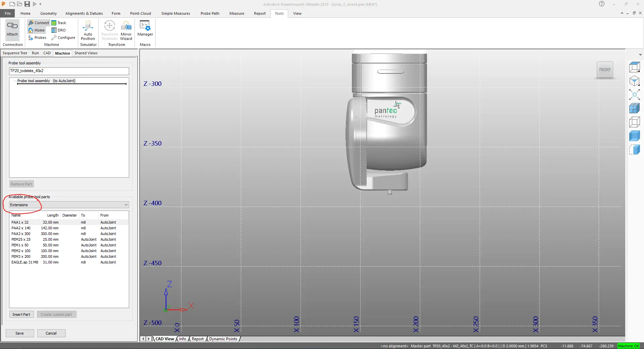Select the wireframe display icon
Image resolution: width=644 pixels, height=349 pixels.
[634, 122]
